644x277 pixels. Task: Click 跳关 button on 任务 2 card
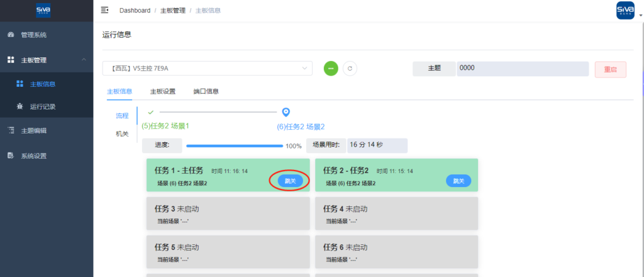(x=458, y=181)
